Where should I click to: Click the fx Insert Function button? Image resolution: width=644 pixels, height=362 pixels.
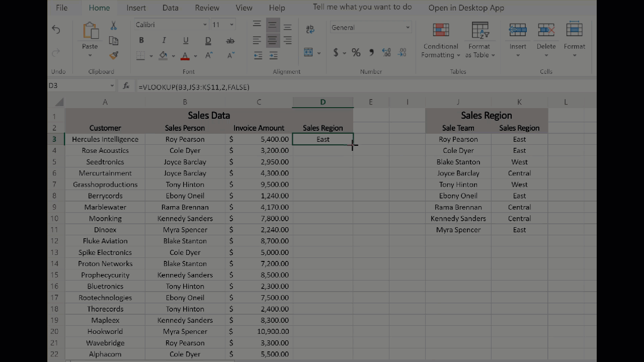(x=126, y=86)
